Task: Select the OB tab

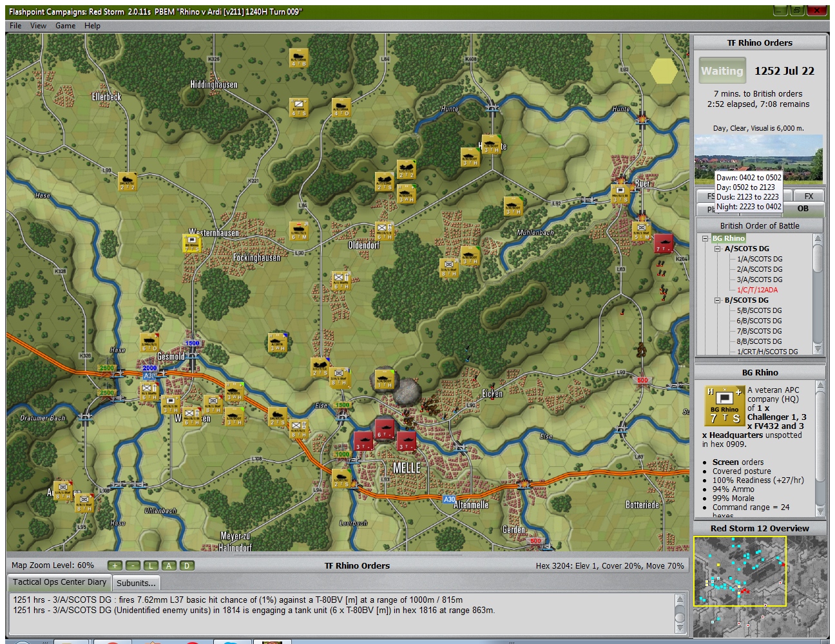Action: [803, 209]
